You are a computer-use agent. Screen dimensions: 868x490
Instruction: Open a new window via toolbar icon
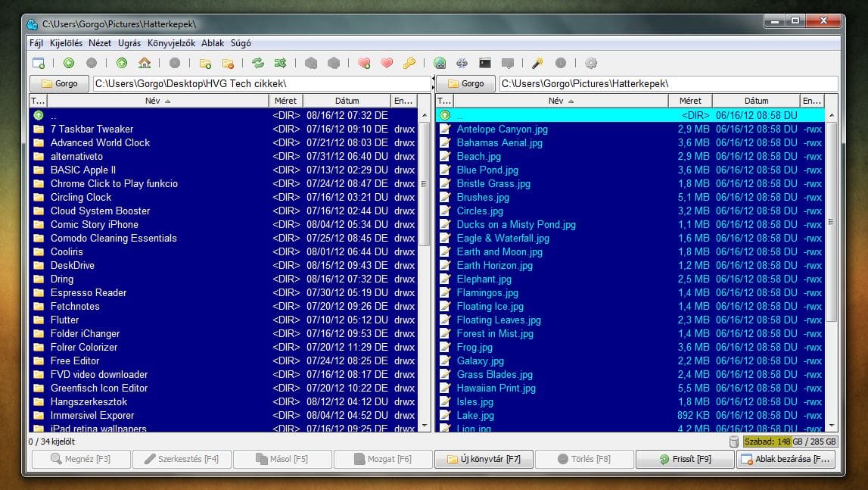pyautogui.click(x=38, y=63)
